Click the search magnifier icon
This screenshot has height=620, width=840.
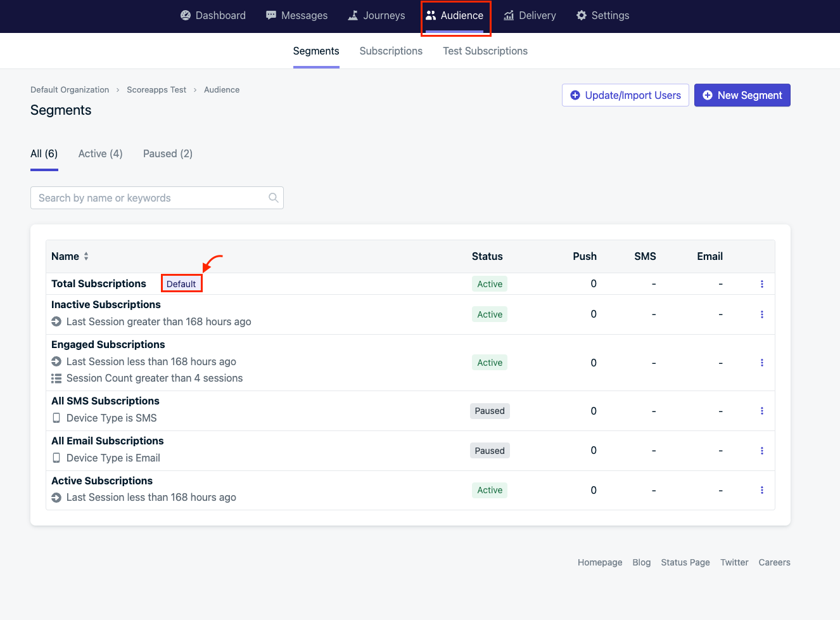point(273,198)
